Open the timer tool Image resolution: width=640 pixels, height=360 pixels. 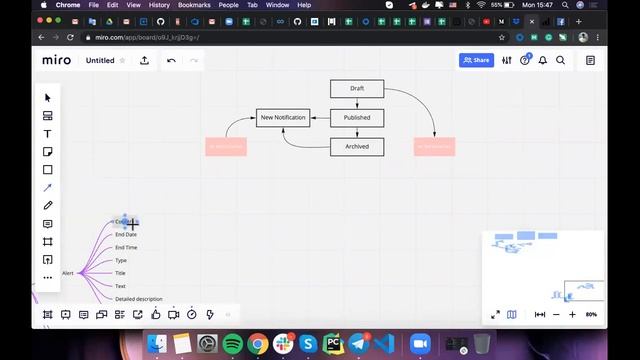pyautogui.click(x=191, y=314)
